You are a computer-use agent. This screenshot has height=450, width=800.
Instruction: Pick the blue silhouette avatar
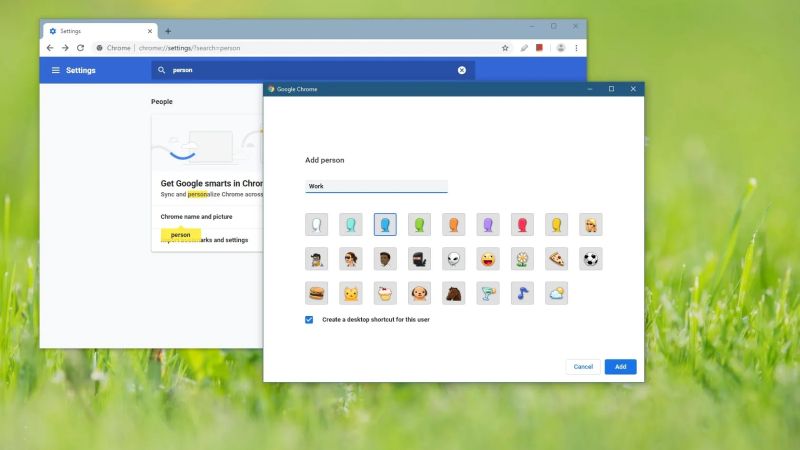coord(385,224)
